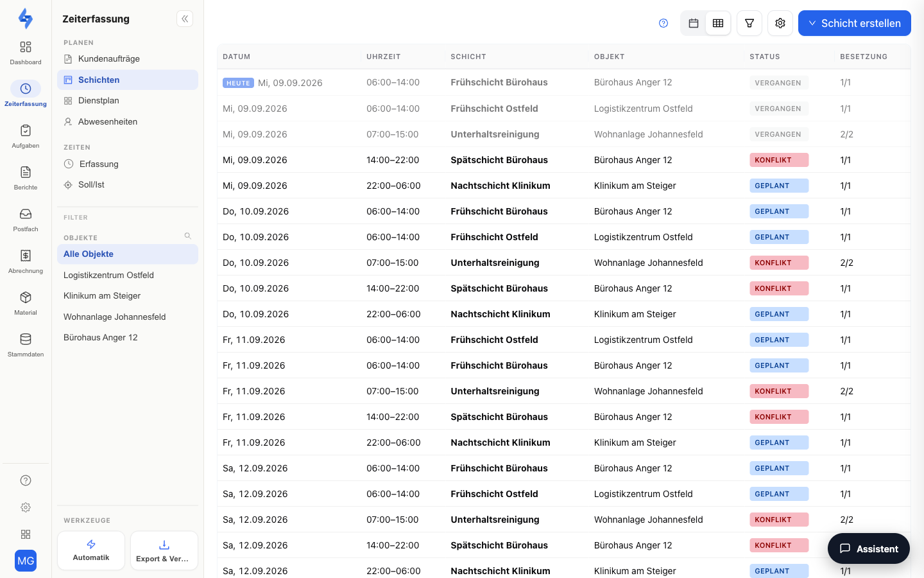Select Schichten in the sidebar

coord(128,80)
